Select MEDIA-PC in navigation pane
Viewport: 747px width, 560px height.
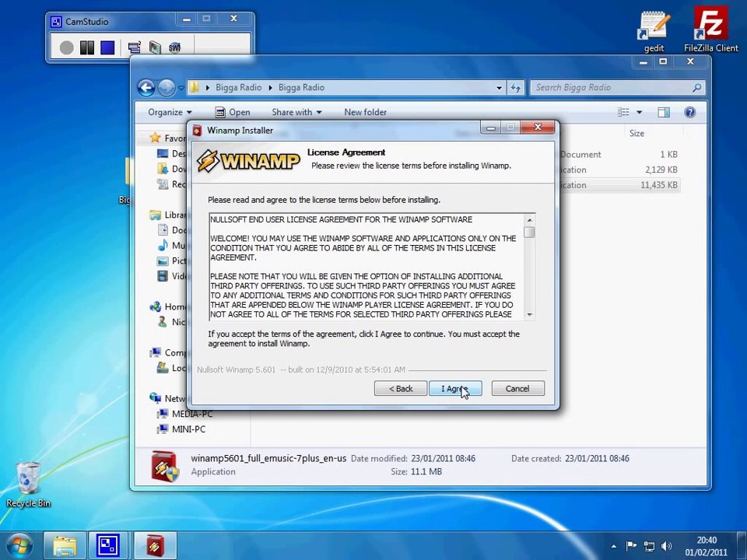tap(192, 414)
